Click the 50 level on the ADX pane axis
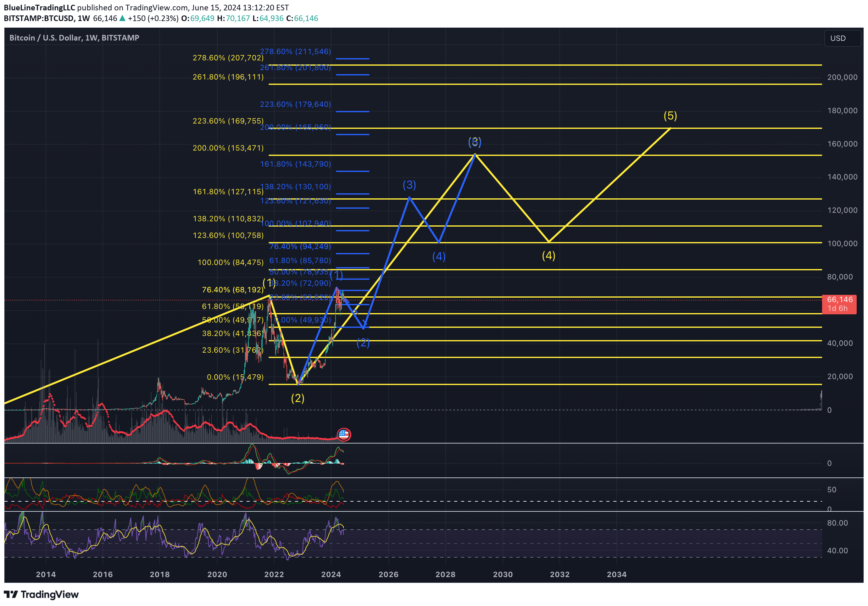The width and height of the screenshot is (868, 606). (832, 490)
